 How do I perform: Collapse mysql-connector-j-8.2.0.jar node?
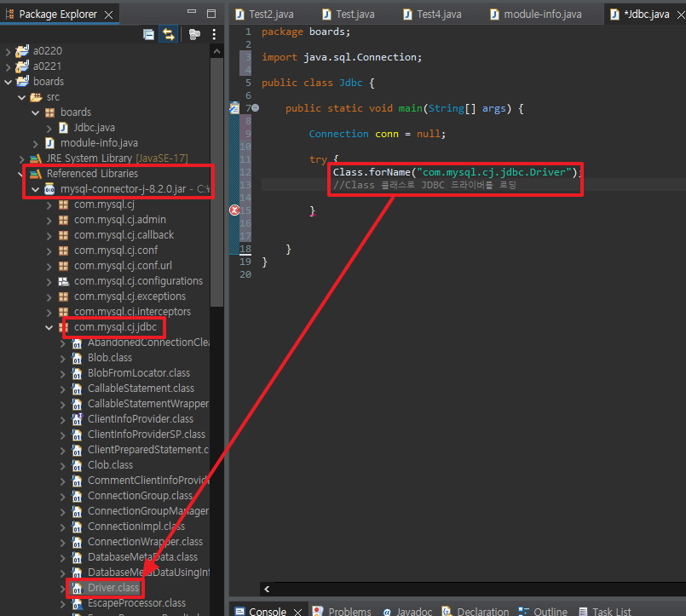[36, 189]
